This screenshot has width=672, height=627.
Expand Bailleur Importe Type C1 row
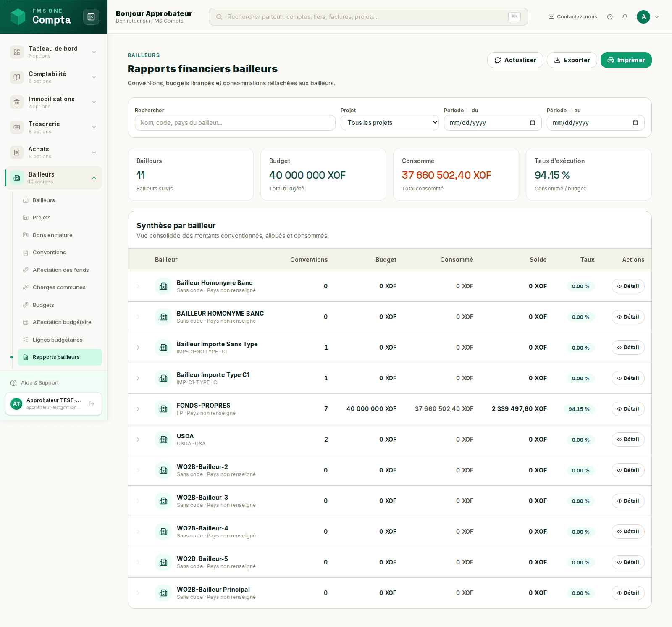point(138,378)
